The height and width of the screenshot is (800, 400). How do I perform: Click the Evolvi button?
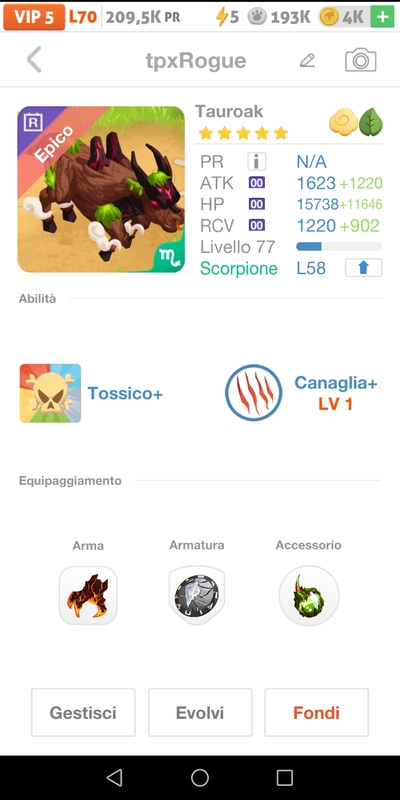200,712
